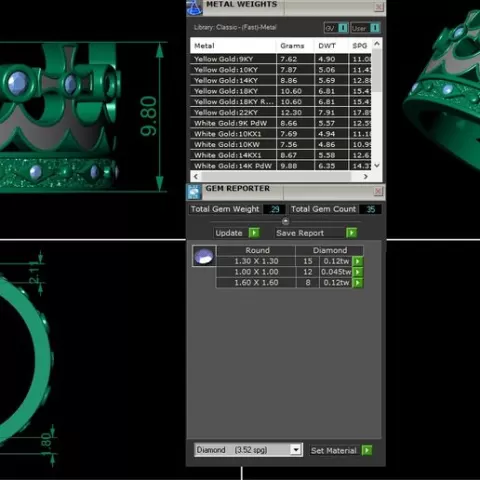Click the 9.80 height dimension label
Image resolution: width=480 pixels, height=480 pixels.
tap(148, 116)
